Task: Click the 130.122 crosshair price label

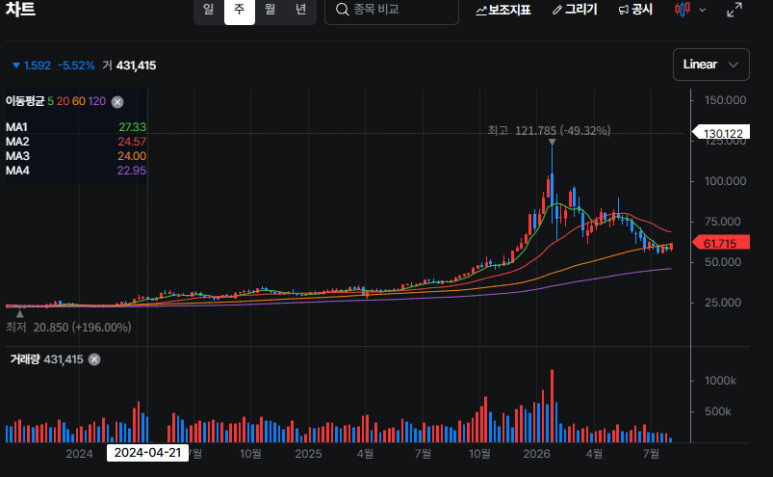Action: click(721, 133)
